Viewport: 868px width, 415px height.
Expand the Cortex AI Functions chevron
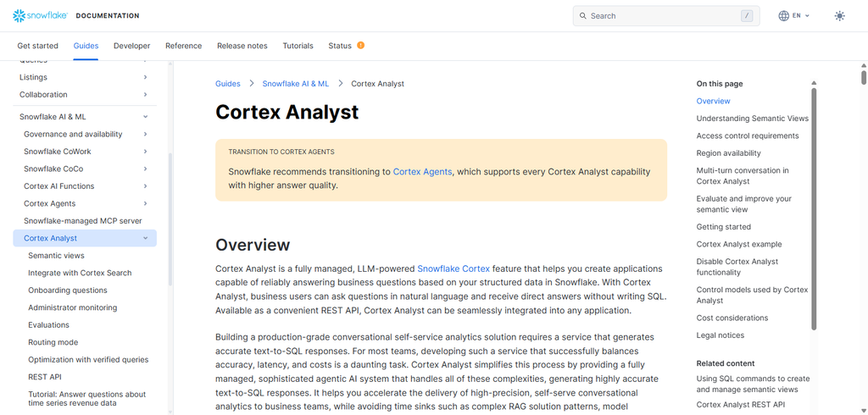pyautogui.click(x=145, y=186)
